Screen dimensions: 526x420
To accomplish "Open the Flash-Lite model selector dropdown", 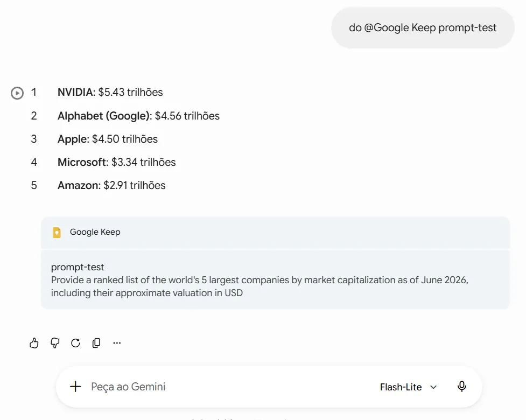I will tap(408, 387).
